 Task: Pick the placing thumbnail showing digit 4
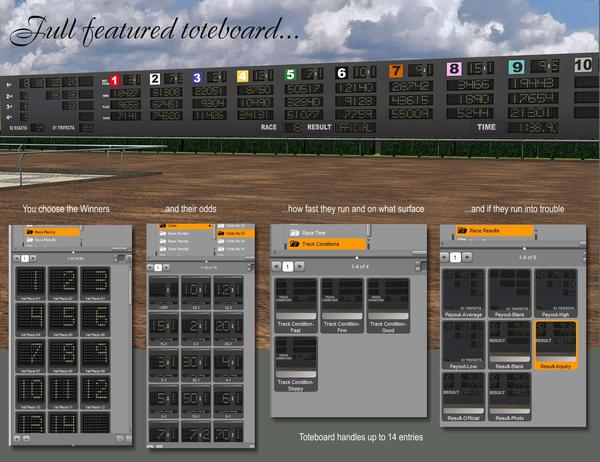[x=31, y=320]
